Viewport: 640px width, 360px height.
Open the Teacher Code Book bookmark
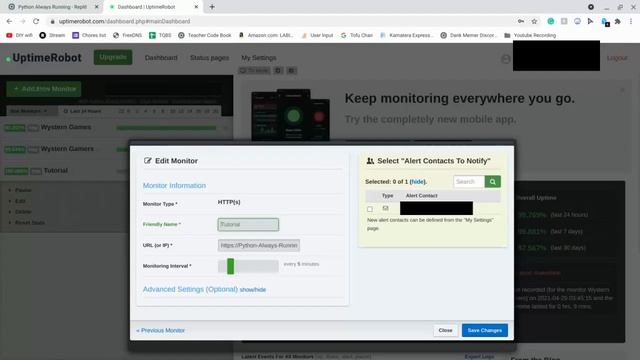click(x=204, y=35)
